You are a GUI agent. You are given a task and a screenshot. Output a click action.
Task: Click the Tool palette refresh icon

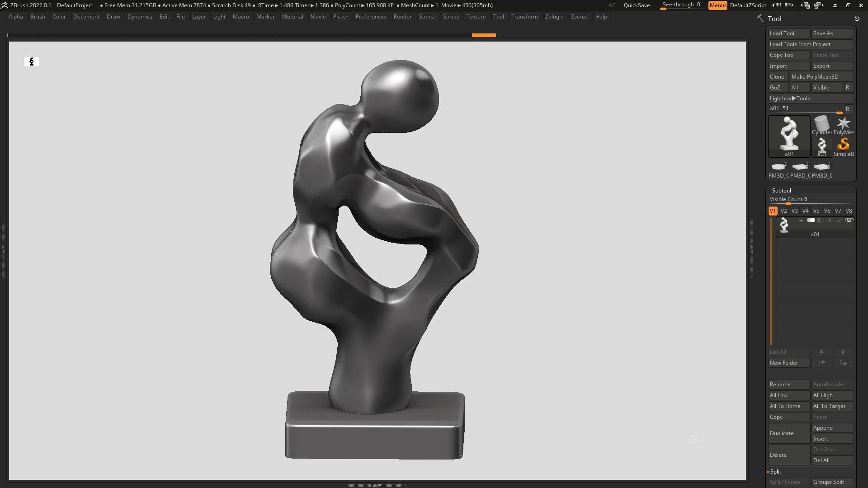click(x=857, y=19)
